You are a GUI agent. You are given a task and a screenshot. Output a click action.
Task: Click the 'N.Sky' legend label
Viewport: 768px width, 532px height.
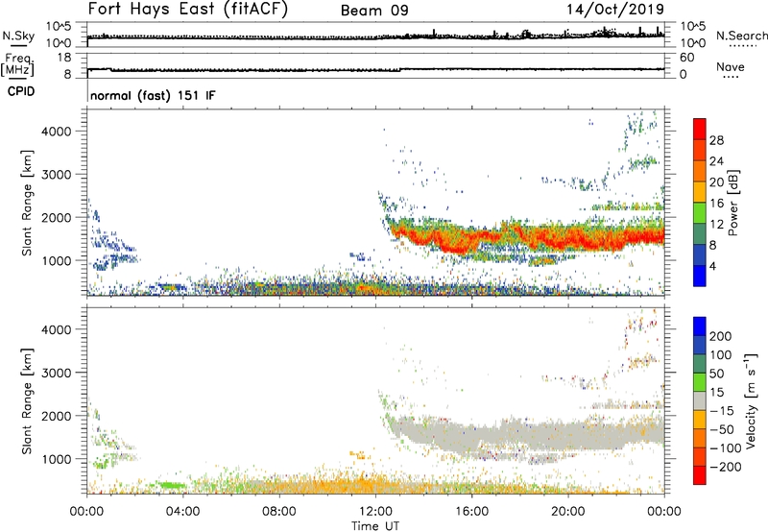tap(18, 36)
